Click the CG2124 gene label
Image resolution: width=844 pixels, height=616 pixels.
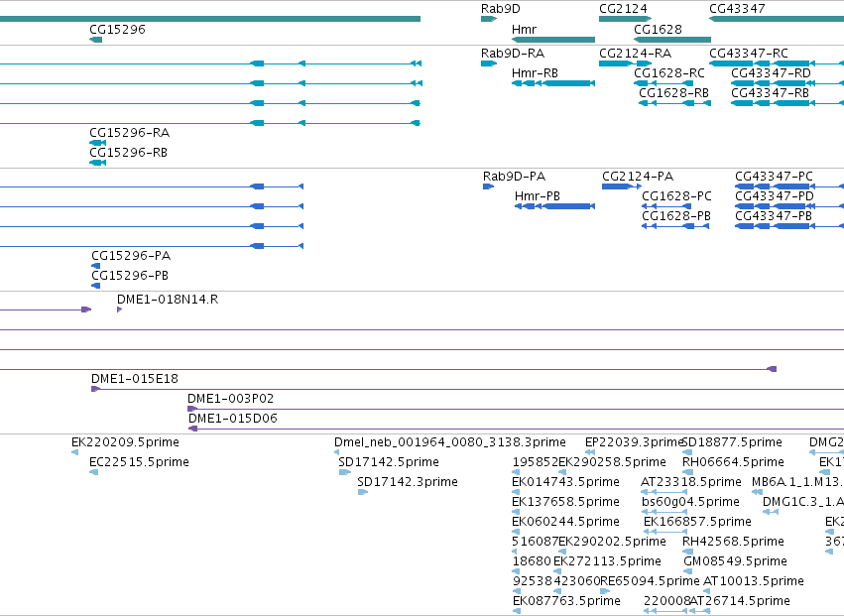pos(623,9)
